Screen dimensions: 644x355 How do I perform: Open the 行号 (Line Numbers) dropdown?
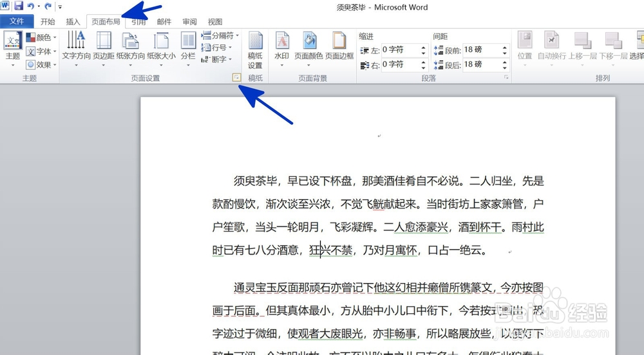(x=216, y=48)
